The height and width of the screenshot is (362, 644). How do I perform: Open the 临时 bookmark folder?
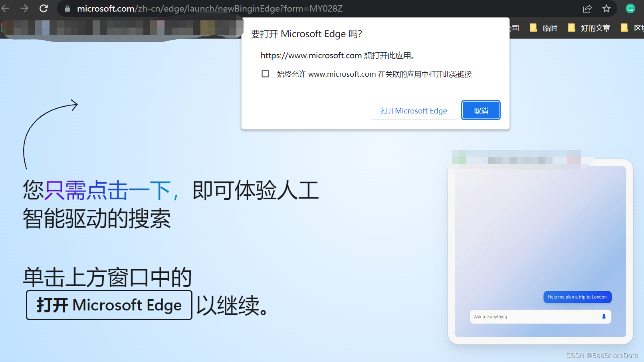pos(543,28)
